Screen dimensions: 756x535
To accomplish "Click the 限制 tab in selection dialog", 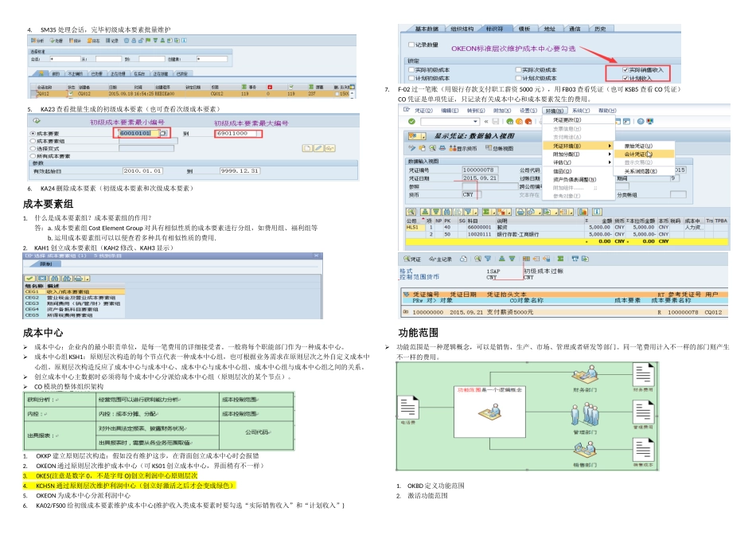I will pyautogui.click(x=46, y=264).
